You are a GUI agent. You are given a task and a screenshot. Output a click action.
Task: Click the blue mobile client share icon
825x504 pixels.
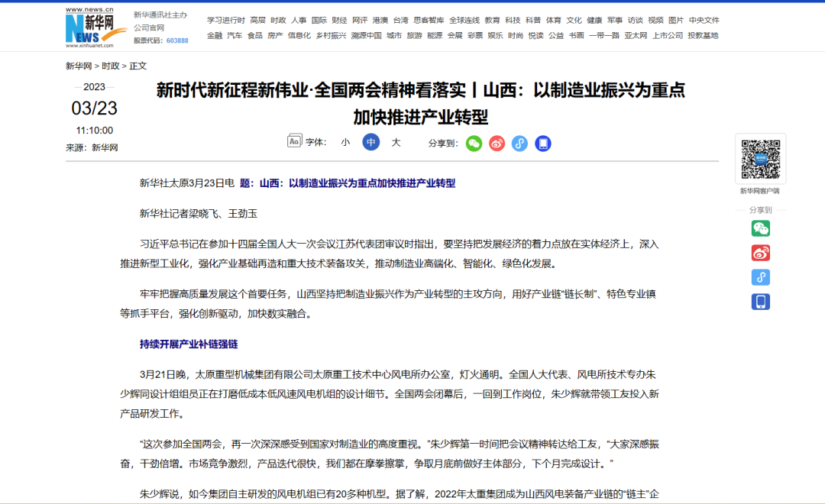[543, 143]
